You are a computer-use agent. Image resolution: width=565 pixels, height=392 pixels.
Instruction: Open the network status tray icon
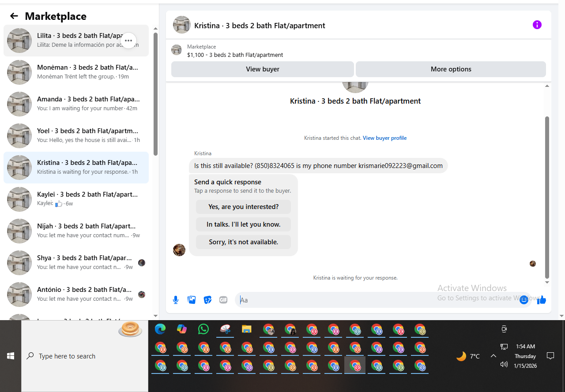tap(504, 347)
